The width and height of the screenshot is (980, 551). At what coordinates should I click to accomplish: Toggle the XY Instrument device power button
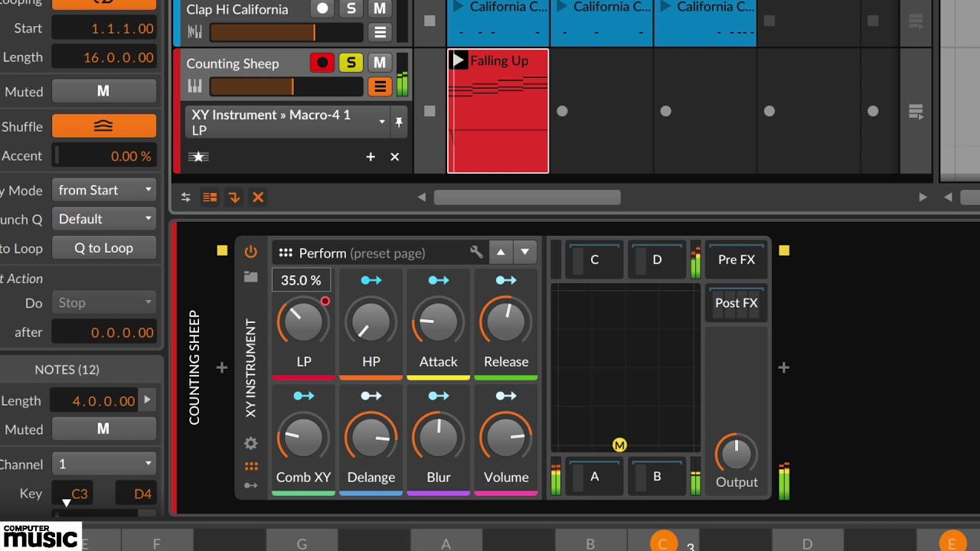(x=250, y=252)
